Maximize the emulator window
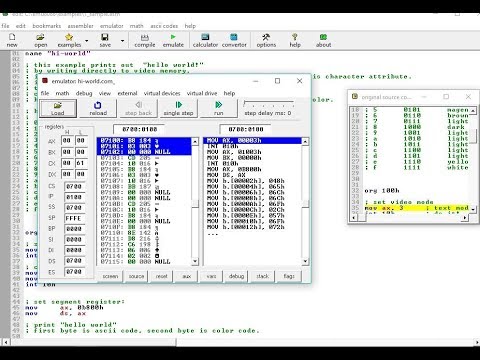Viewport: 480px width, 360px height. coord(277,81)
